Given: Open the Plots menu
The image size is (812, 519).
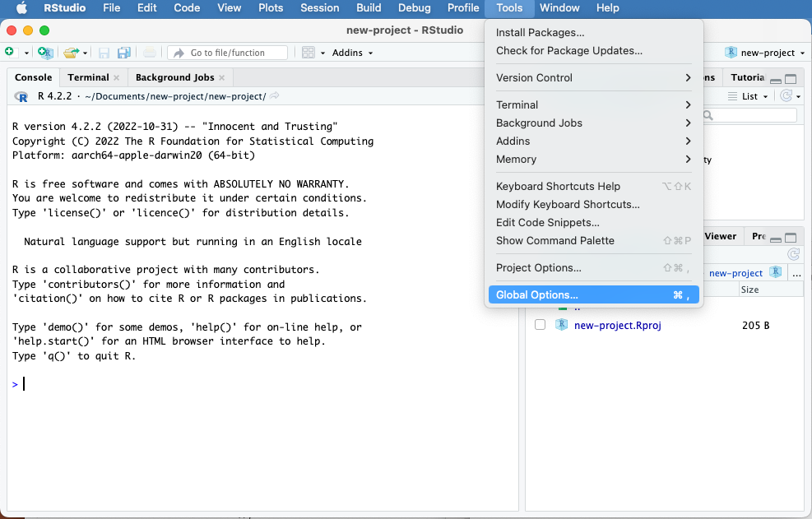Looking at the screenshot, I should pos(271,7).
